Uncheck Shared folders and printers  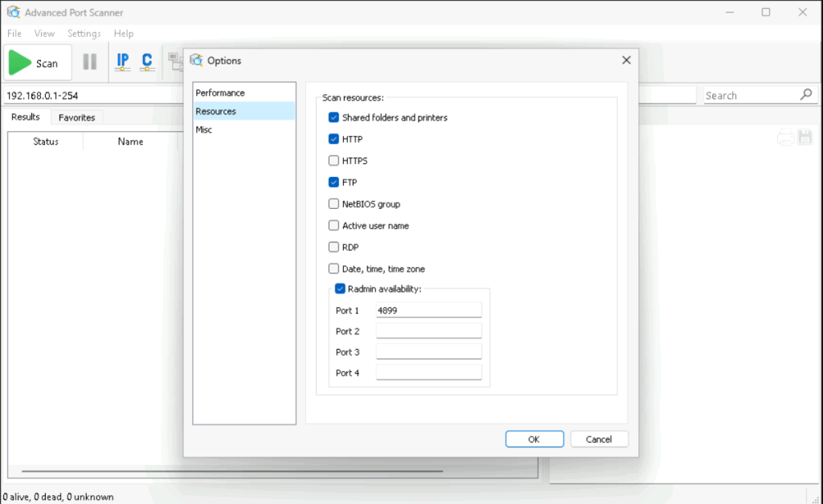[334, 117]
